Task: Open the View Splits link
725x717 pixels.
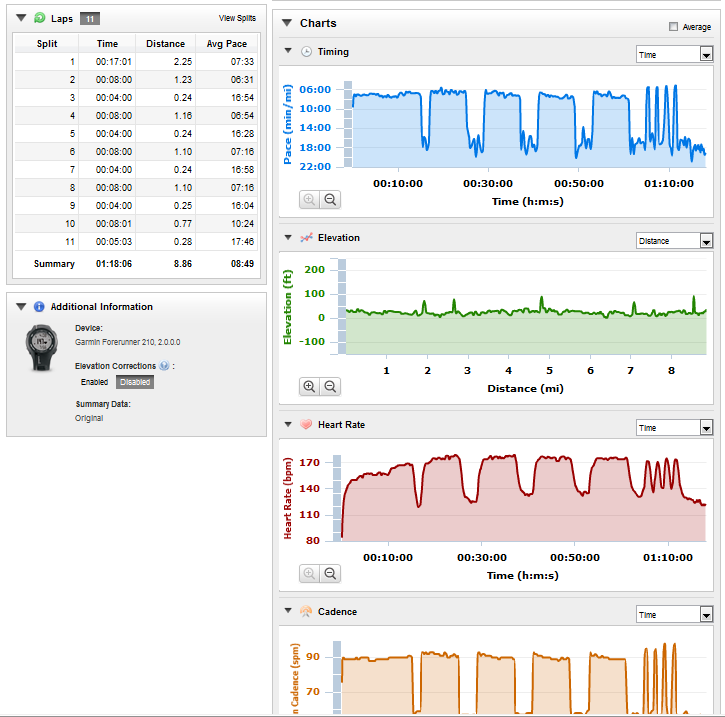Action: (x=237, y=18)
